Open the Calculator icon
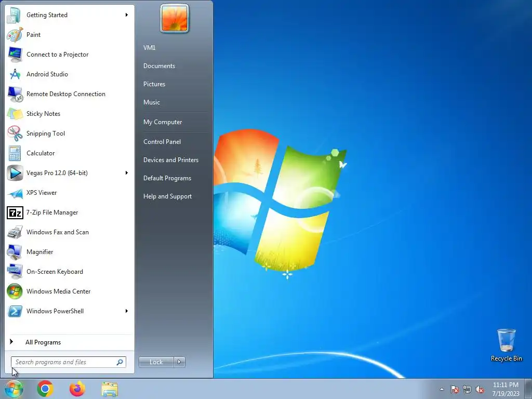Image resolution: width=532 pixels, height=399 pixels. tap(15, 153)
